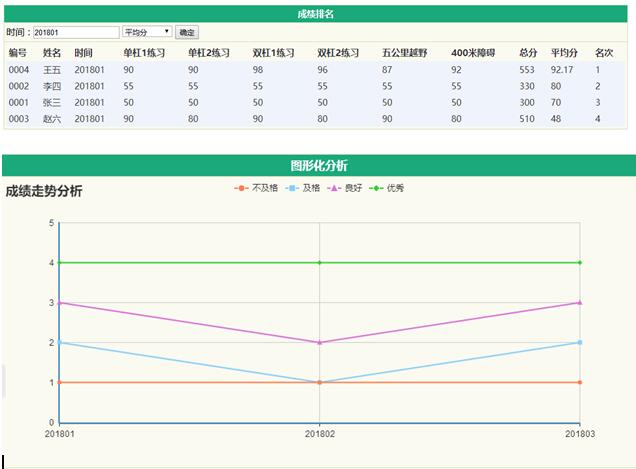Click 双杠2练习 score 96 for 王五
Viewport: 636px width, 469px height.
pyautogui.click(x=322, y=70)
